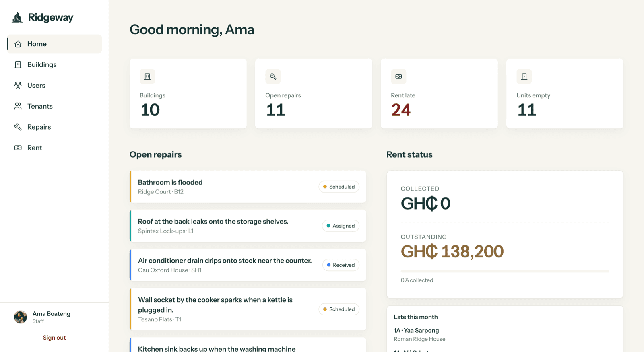
Task: Open the roof leaks storage shelves repair
Action: [248, 226]
